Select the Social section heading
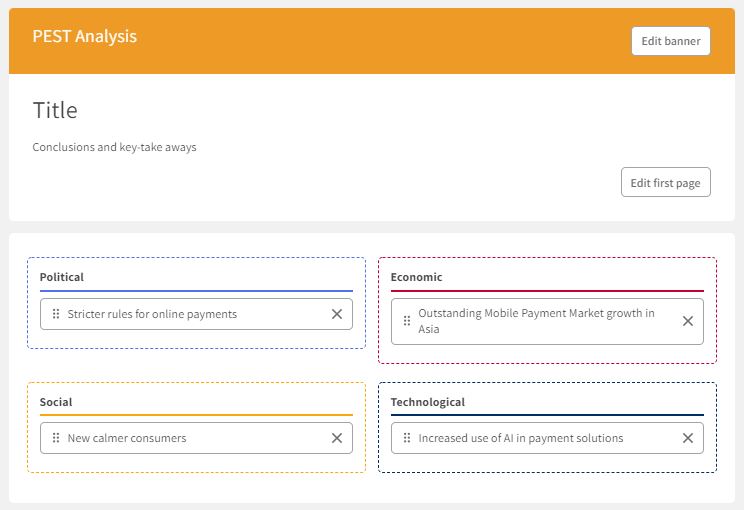Screen dimensions: 744x510 coord(56,402)
